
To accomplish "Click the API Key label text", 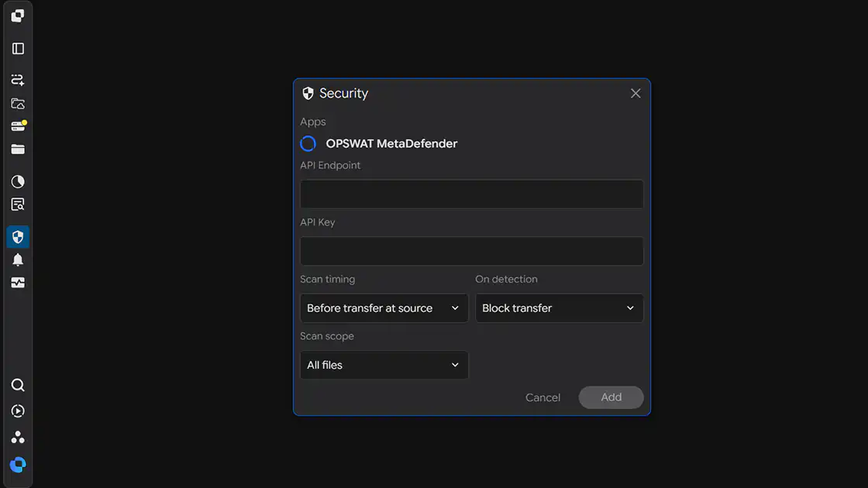I will [x=317, y=222].
